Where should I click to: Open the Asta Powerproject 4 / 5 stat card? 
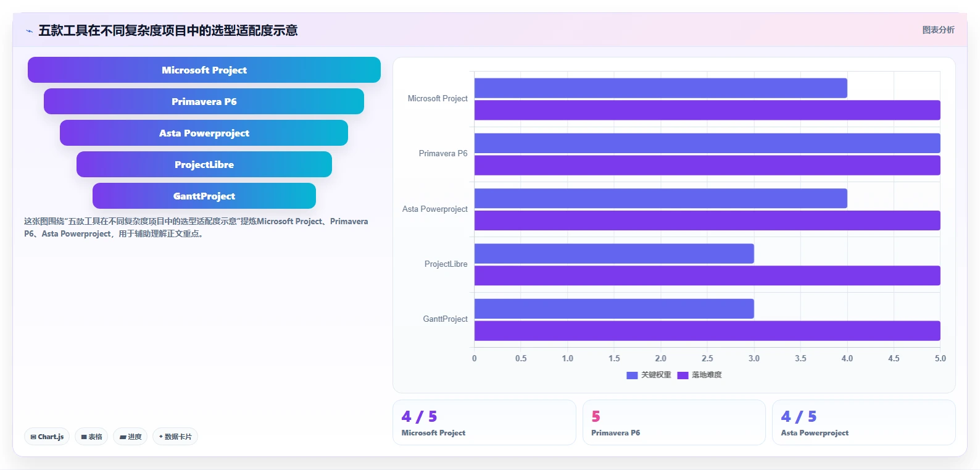(864, 422)
